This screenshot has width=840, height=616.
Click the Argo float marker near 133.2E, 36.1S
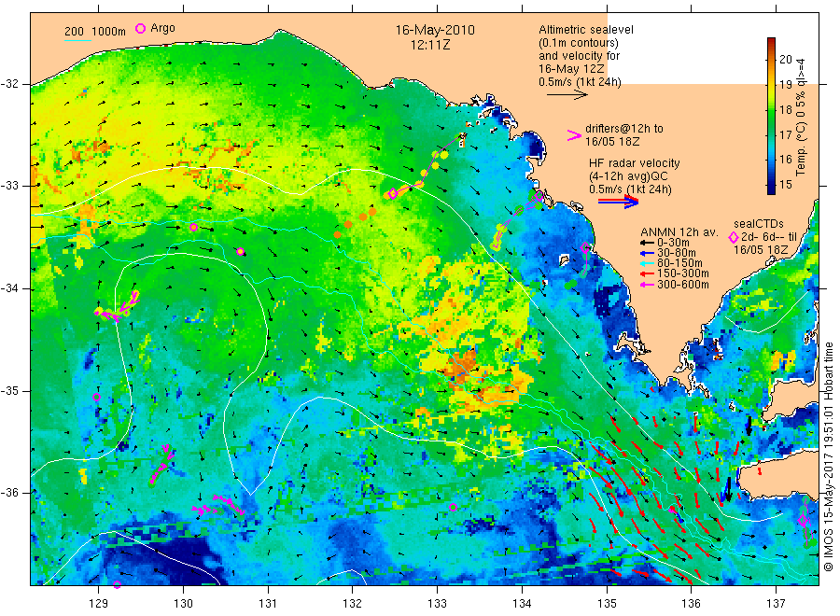click(453, 507)
